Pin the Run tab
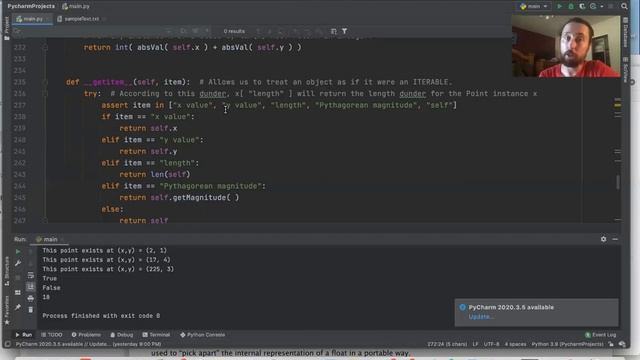 (x=18, y=307)
